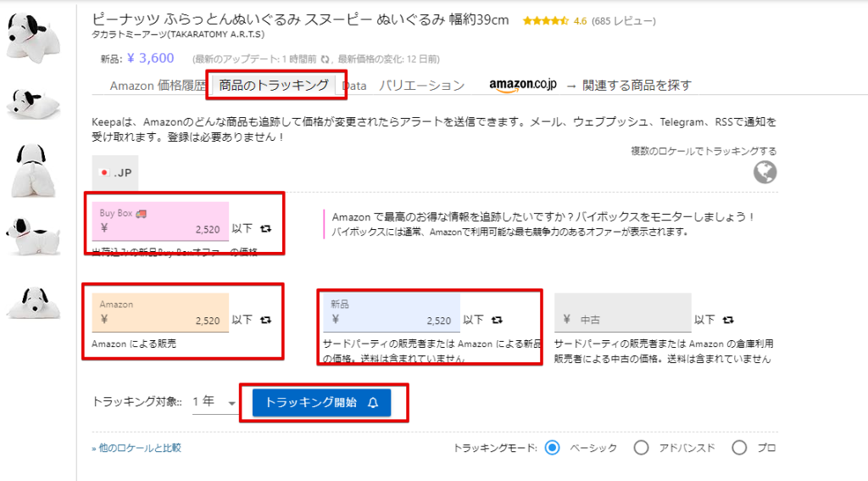Open the Amazon 価格履歴 tab
868x481 pixels.
click(158, 86)
